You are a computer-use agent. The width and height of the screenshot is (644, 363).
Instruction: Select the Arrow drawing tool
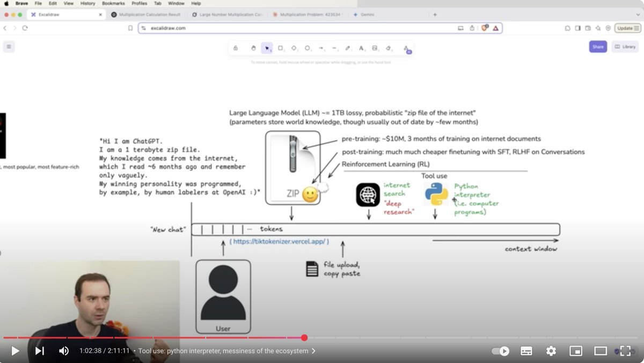click(x=321, y=48)
